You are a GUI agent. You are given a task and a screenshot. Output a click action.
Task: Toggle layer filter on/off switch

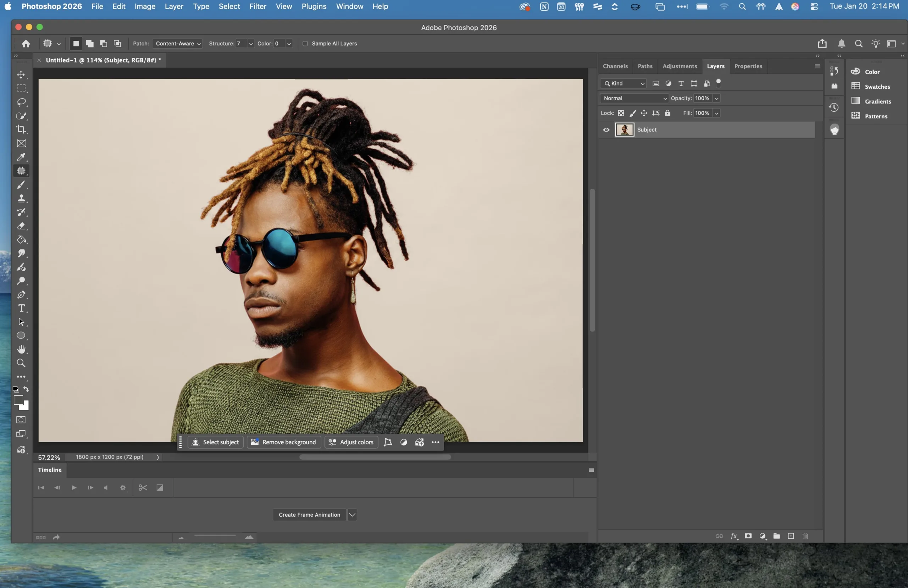pyautogui.click(x=719, y=83)
